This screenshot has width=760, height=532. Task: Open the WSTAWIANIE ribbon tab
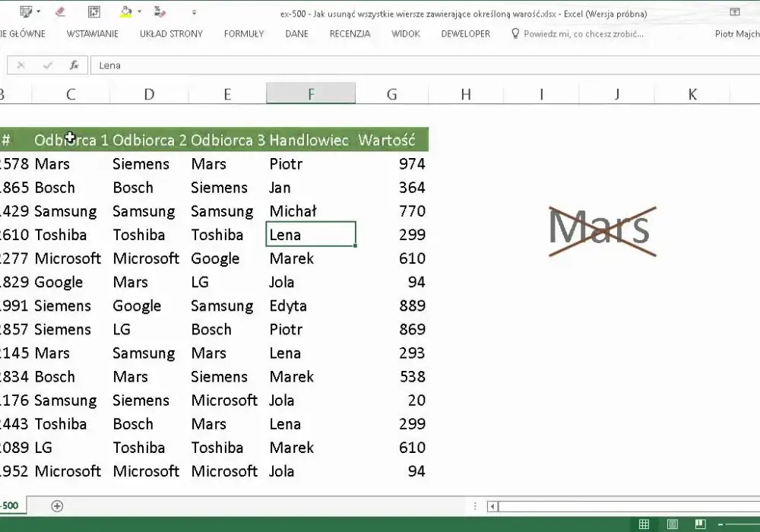coord(92,34)
